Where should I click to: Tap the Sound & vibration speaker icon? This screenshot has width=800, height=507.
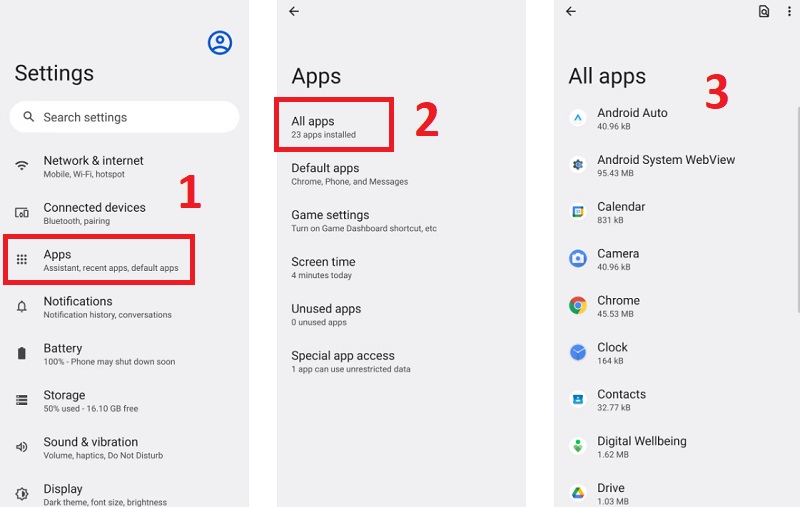[22, 447]
